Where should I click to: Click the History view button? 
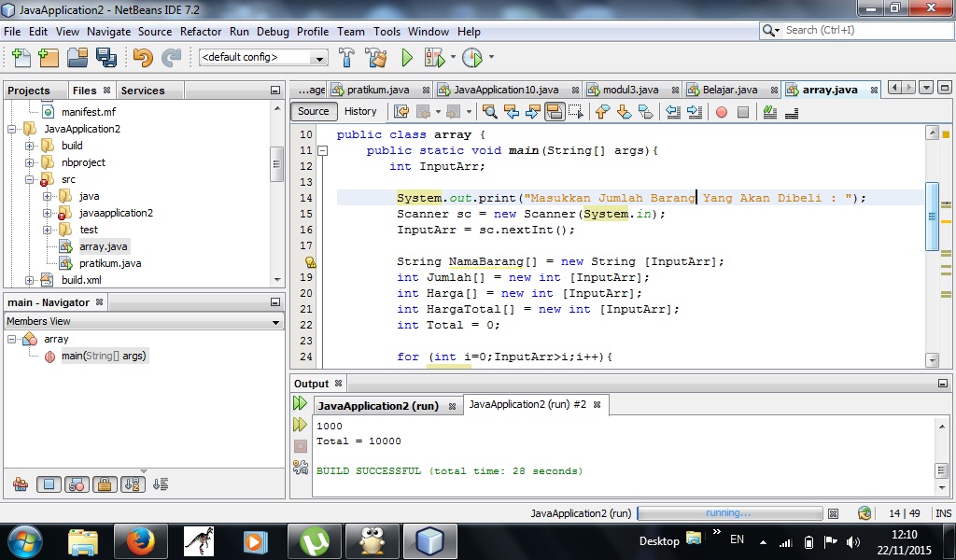(360, 111)
